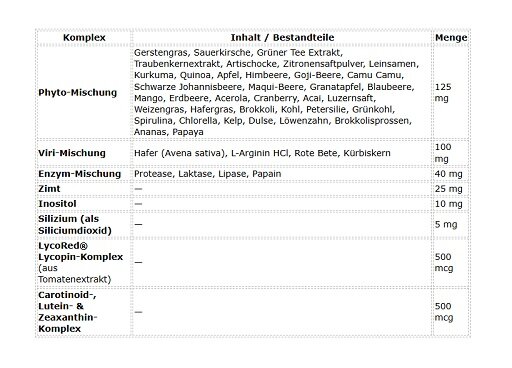The width and height of the screenshot is (512, 368).
Task: Click the Menge column header
Action: [x=451, y=37]
